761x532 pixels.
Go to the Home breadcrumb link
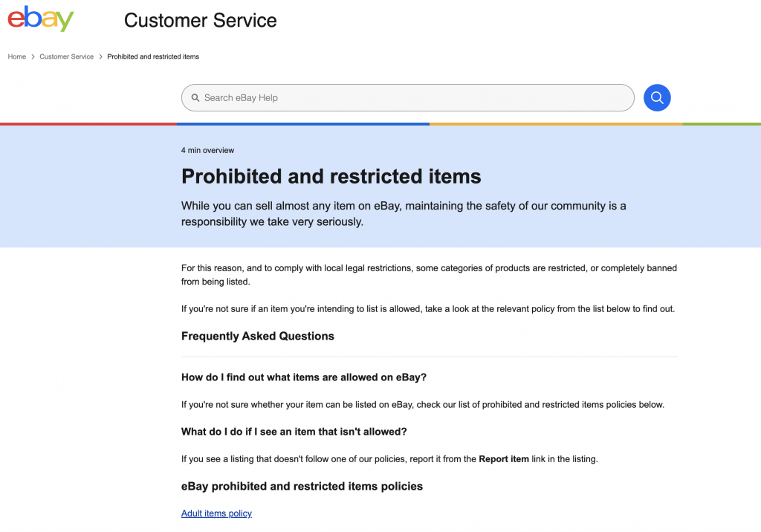point(16,56)
